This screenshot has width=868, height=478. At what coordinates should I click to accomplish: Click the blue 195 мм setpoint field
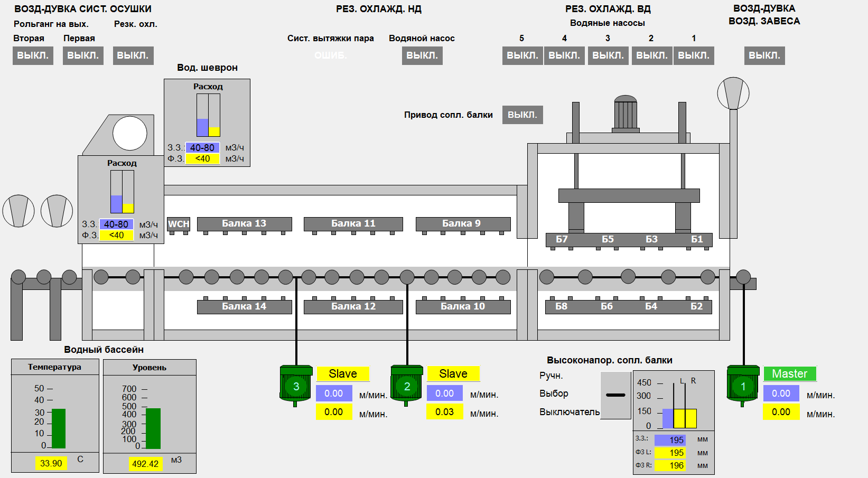point(669,440)
